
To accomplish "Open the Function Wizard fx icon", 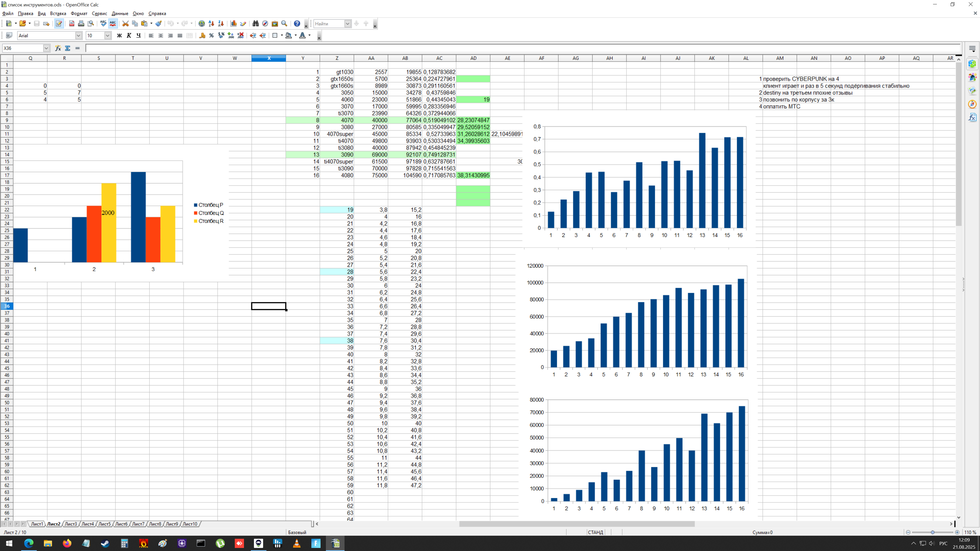I will 58,48.
